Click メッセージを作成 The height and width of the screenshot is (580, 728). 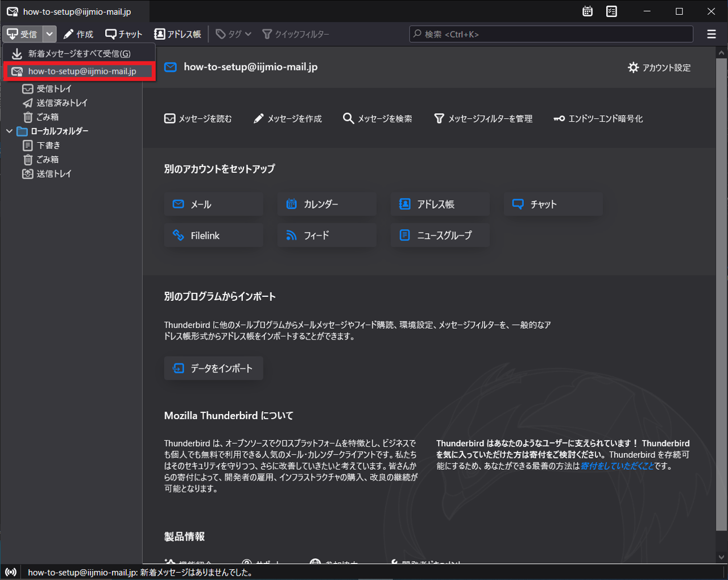coord(287,118)
